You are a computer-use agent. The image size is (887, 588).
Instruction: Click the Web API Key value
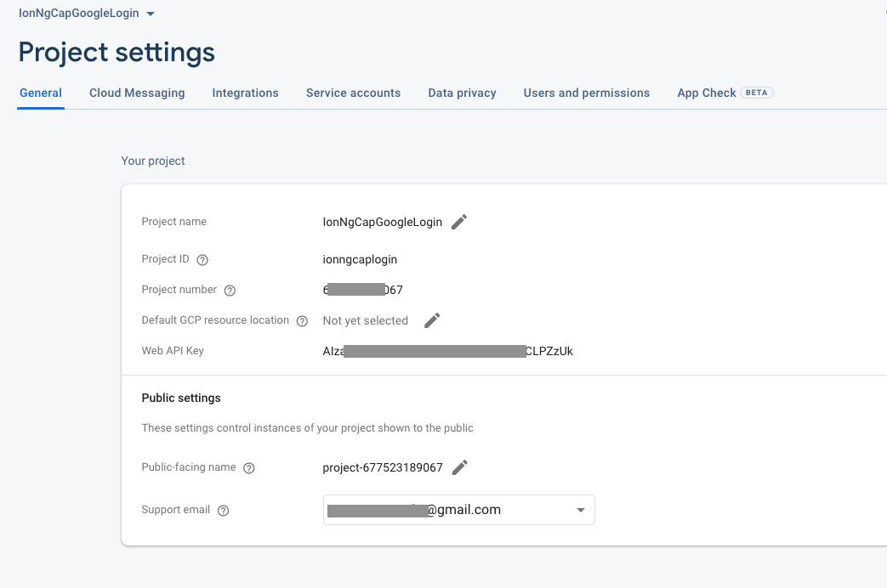click(x=447, y=351)
